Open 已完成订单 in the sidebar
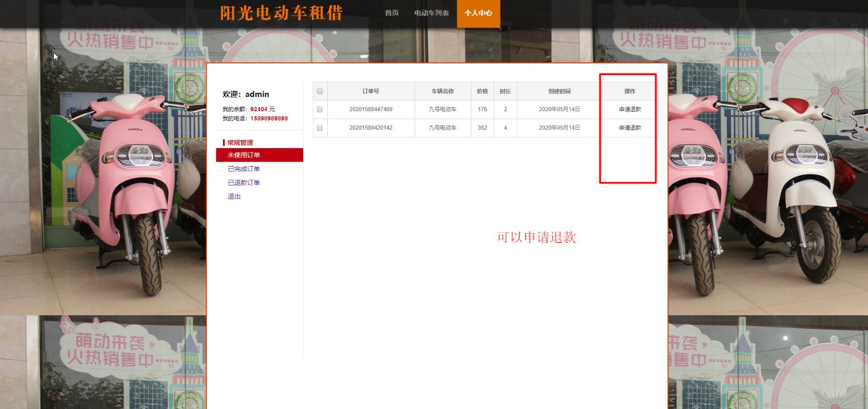Screen dimensions: 868x409 tap(244, 169)
